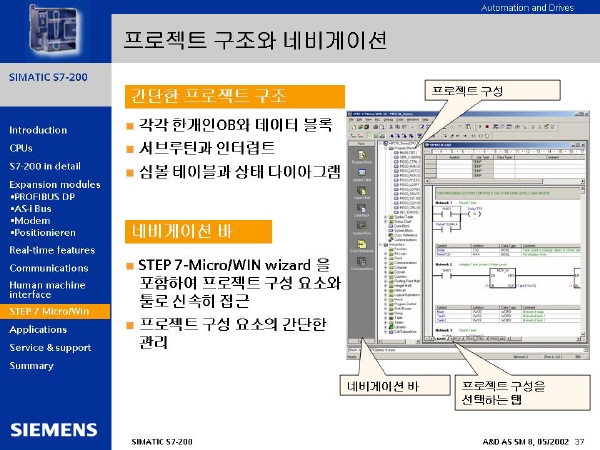Go to the Applications section
The width and height of the screenshot is (600, 450).
coord(38,329)
